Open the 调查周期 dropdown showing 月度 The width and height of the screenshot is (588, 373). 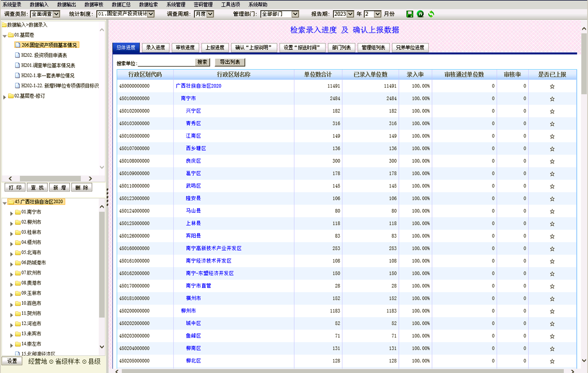[x=210, y=13]
